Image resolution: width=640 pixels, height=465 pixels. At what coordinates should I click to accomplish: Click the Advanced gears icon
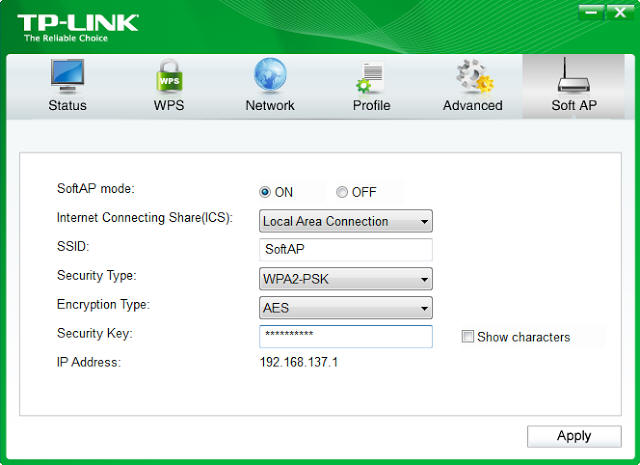pyautogui.click(x=471, y=77)
